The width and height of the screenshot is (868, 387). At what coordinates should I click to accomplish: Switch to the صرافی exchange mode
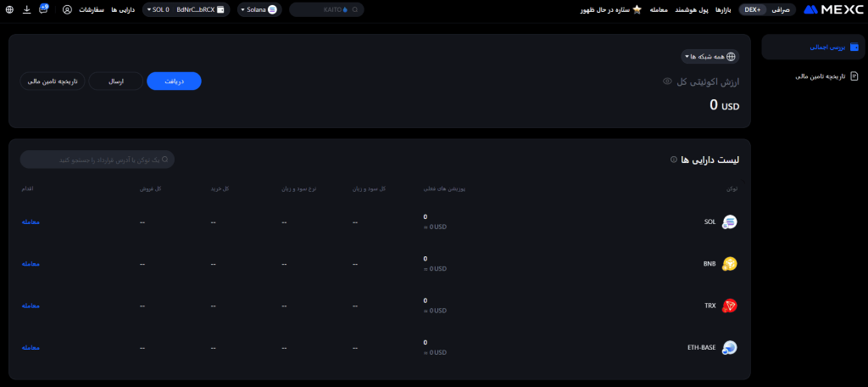click(x=780, y=9)
